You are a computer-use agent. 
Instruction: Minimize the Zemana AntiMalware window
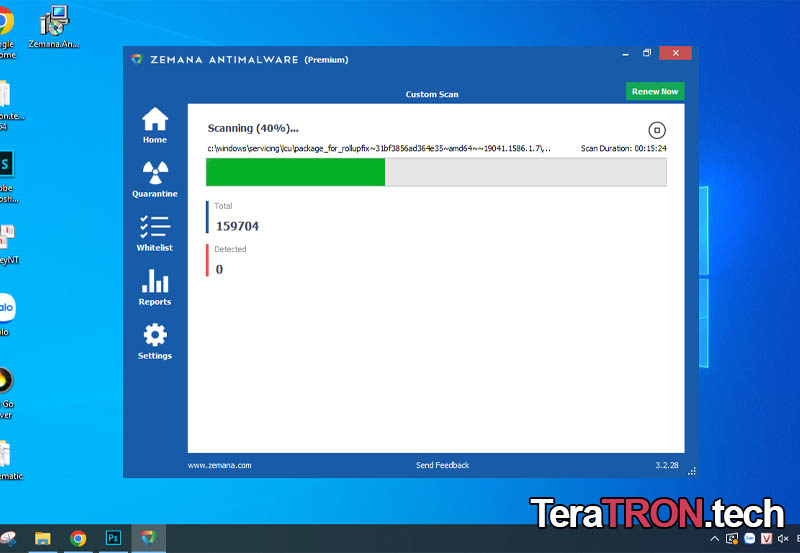[x=625, y=54]
